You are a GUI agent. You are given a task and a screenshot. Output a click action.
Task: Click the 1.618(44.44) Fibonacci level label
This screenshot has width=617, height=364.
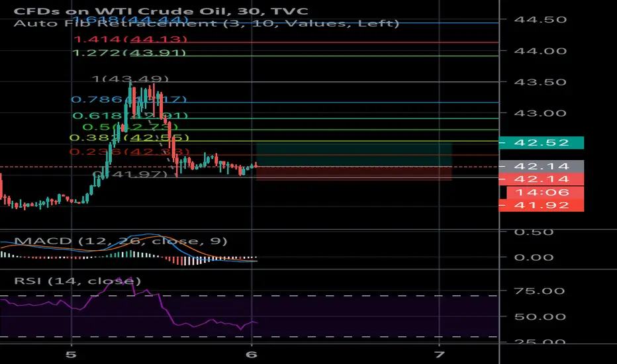click(x=130, y=20)
